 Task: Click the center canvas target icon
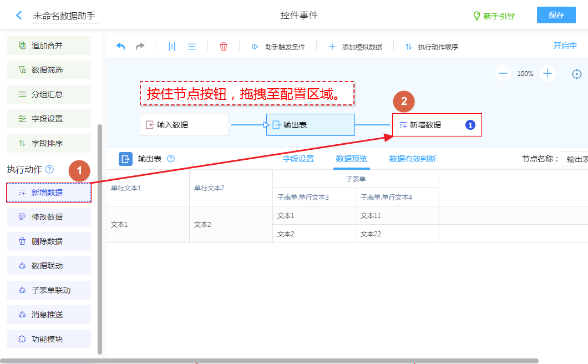click(x=577, y=74)
